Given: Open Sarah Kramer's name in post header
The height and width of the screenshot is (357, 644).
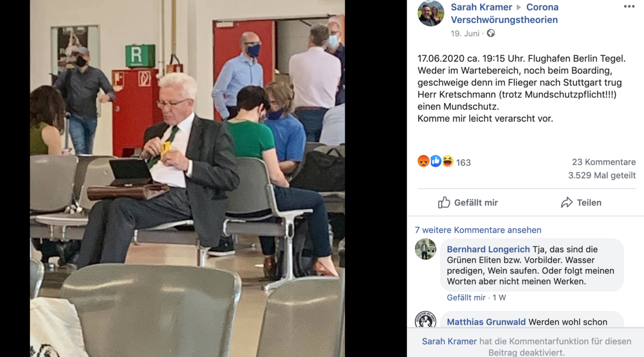Looking at the screenshot, I should click(x=481, y=7).
